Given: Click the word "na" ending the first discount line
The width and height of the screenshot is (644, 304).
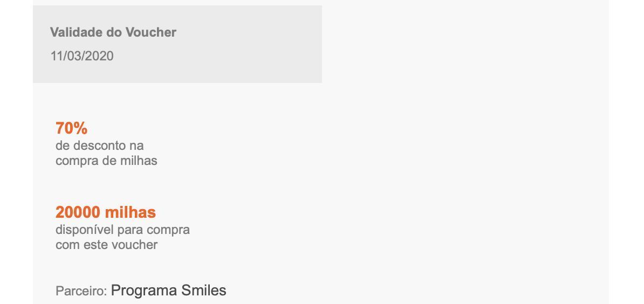Looking at the screenshot, I should 136,146.
